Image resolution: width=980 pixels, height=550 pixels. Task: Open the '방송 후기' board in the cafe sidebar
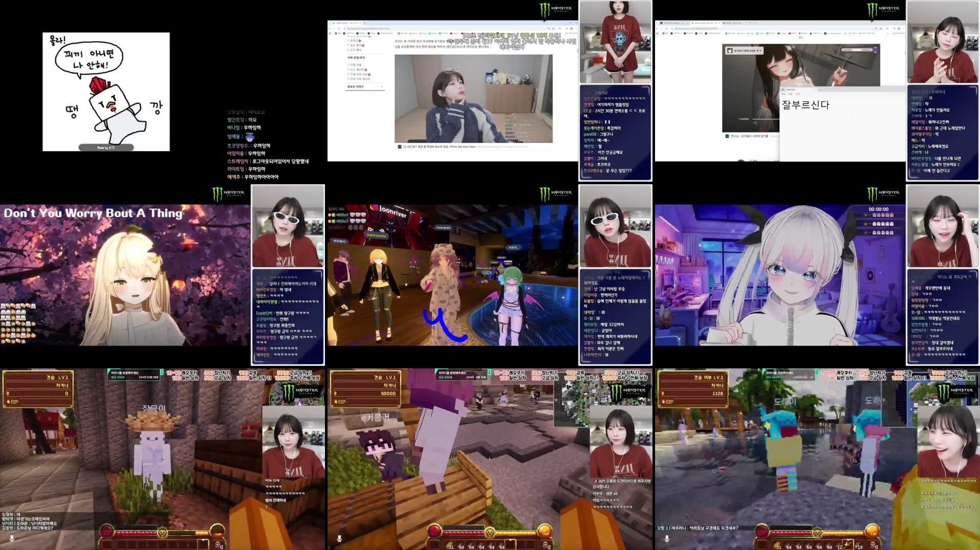356,45
